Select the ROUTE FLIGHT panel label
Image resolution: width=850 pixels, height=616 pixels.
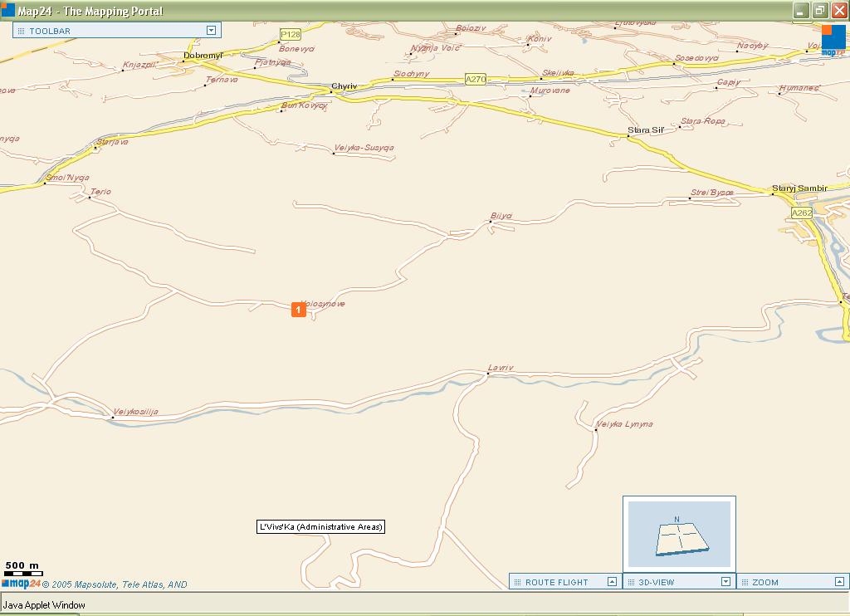pos(556,582)
